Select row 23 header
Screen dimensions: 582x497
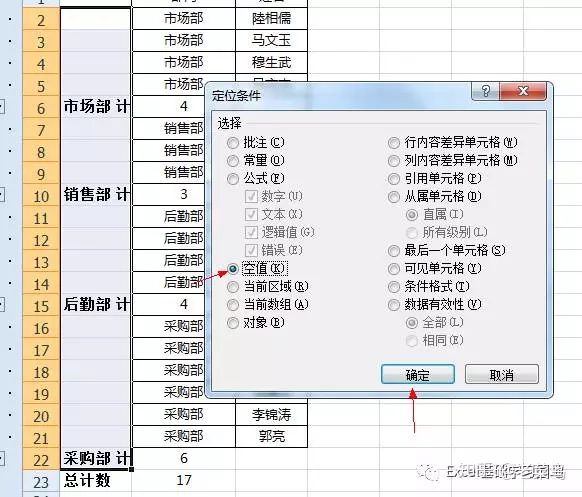(x=41, y=482)
